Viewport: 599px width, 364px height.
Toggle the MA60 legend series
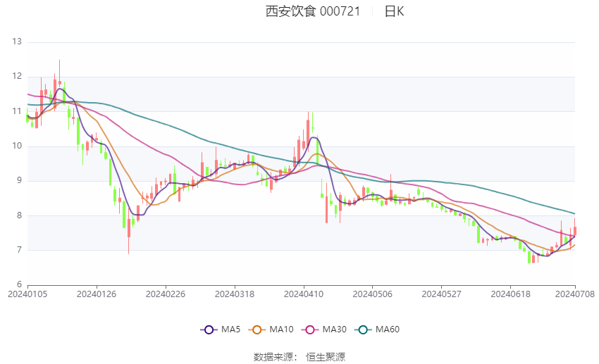pos(377,330)
